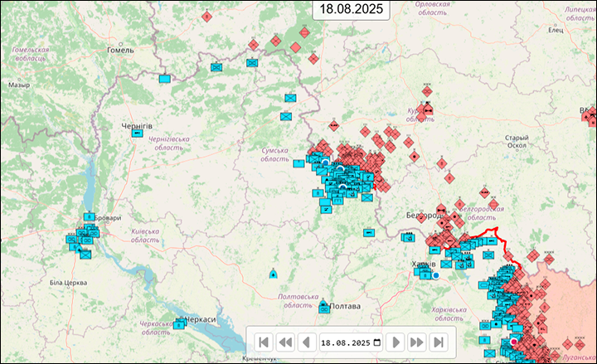
Task: Step forward one day arrow
Action: [x=396, y=342]
